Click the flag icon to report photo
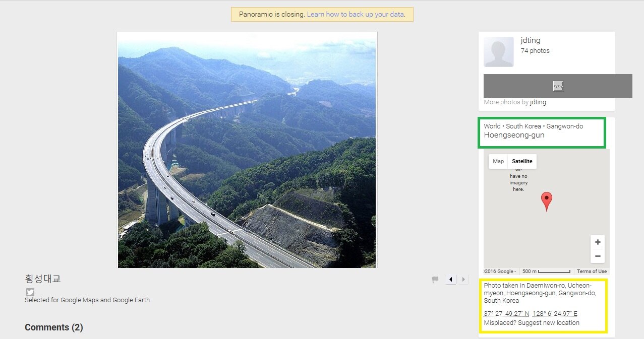Viewport: 644px width, 339px height. point(435,280)
